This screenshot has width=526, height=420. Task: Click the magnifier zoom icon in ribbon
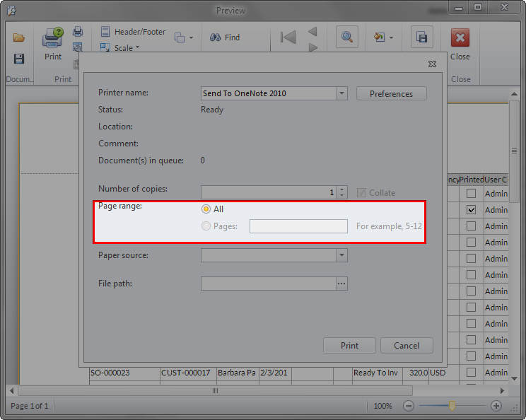[347, 37]
